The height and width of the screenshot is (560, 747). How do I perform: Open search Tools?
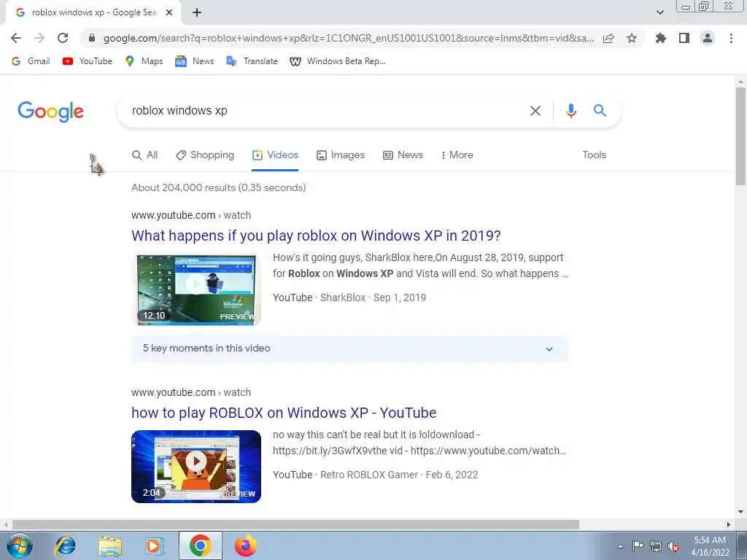click(594, 155)
